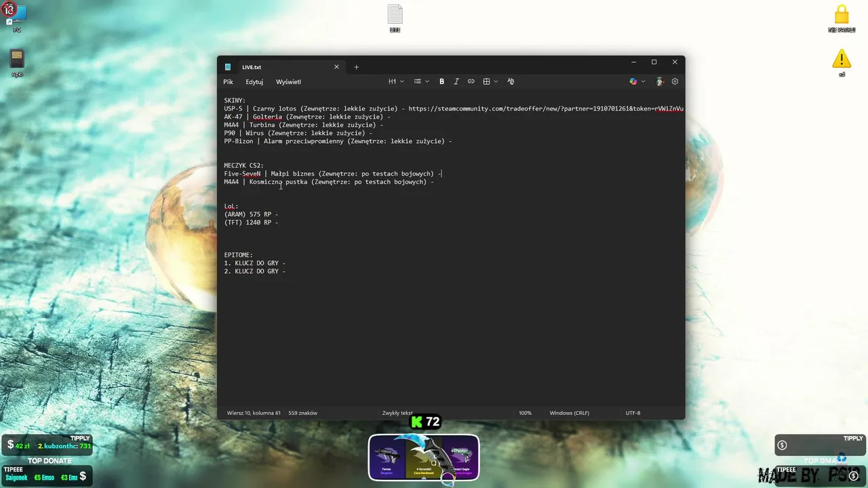
Task: Click the 1. KLUCZ DO GRY line
Action: 255,263
